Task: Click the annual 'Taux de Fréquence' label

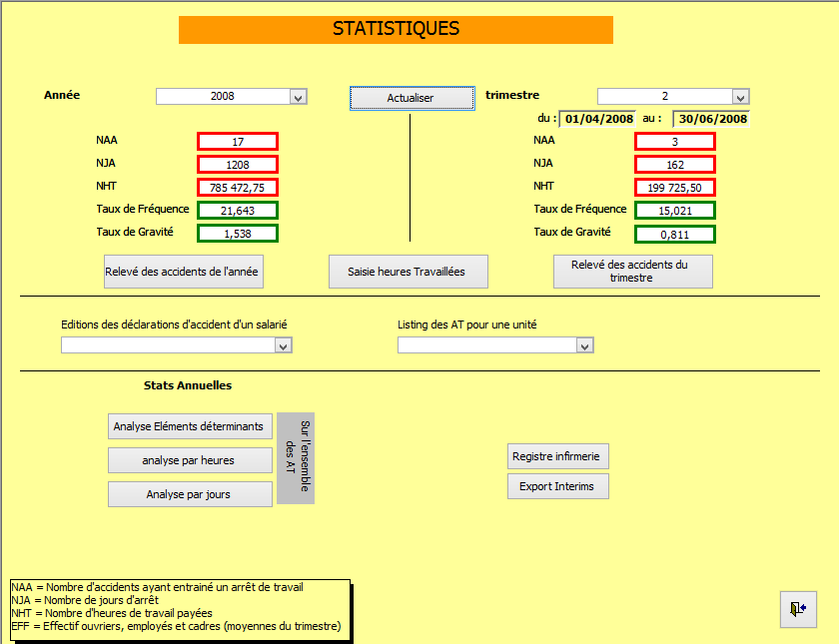Action: click(143, 209)
